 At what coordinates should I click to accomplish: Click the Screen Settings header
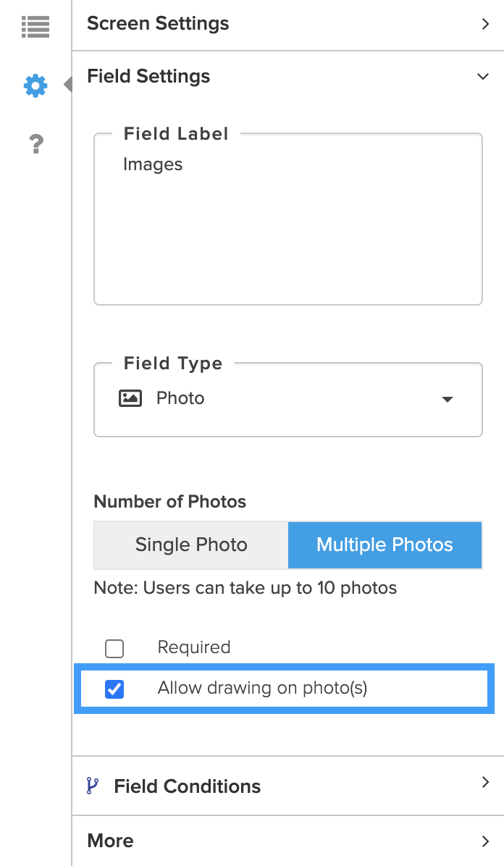coord(158,24)
